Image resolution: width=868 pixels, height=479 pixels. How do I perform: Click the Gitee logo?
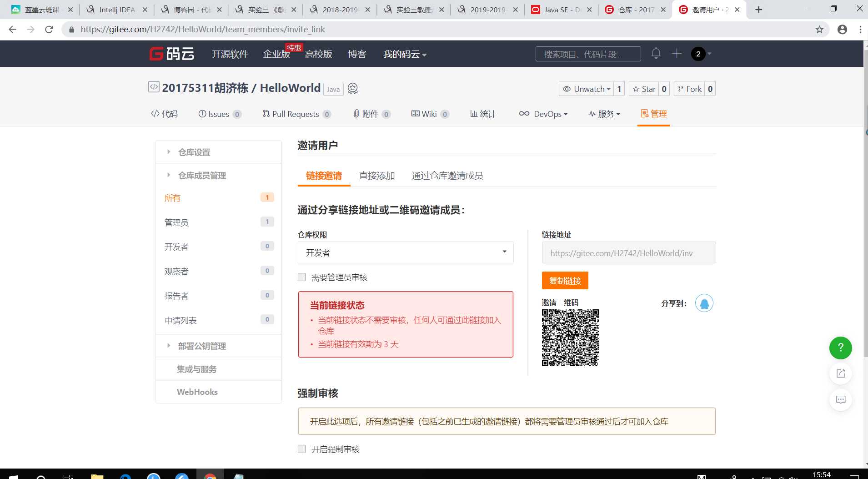tap(171, 53)
